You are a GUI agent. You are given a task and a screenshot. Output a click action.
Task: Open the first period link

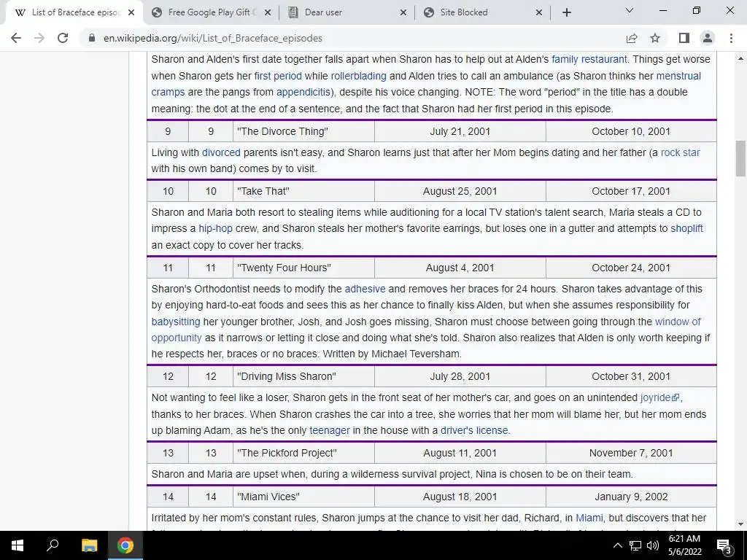click(x=278, y=76)
